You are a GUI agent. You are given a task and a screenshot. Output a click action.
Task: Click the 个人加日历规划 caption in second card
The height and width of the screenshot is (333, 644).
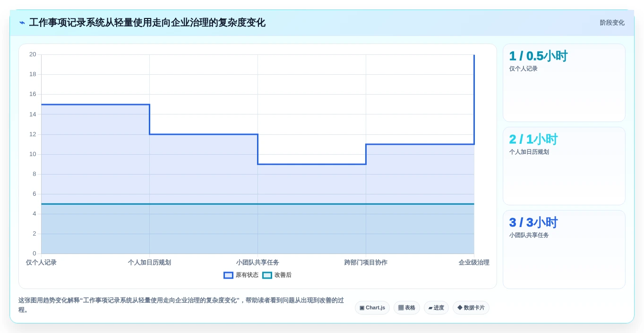[x=529, y=152]
